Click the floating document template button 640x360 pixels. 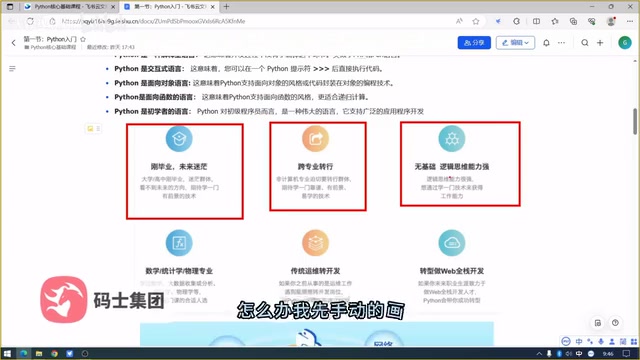point(598,323)
